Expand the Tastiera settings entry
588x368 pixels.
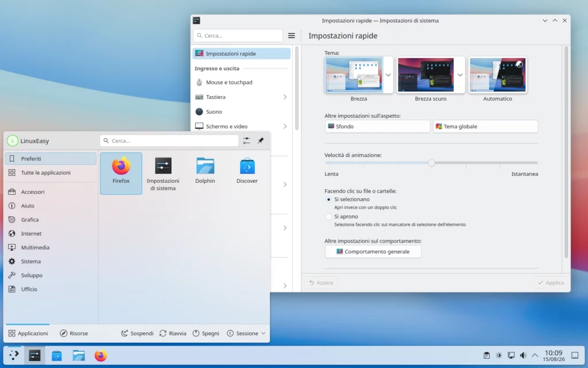285,97
